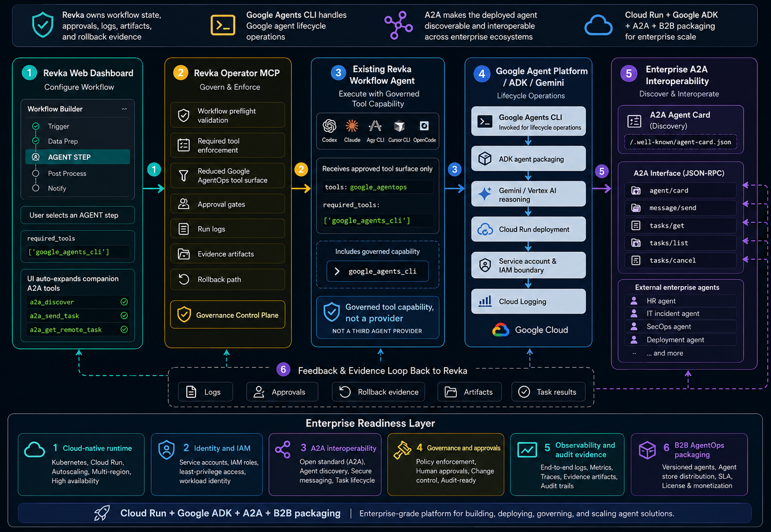
Task: Click the Artifacts button in the feedback loop
Action: (x=469, y=392)
